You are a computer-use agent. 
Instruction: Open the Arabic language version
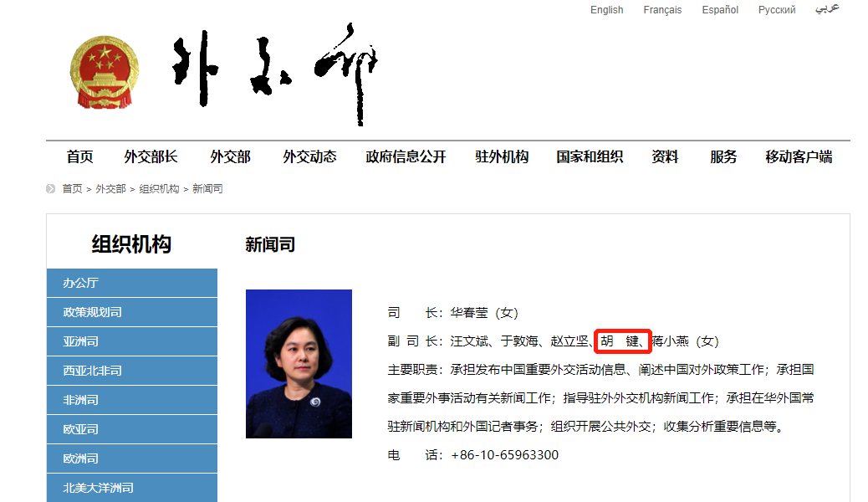coord(827,9)
